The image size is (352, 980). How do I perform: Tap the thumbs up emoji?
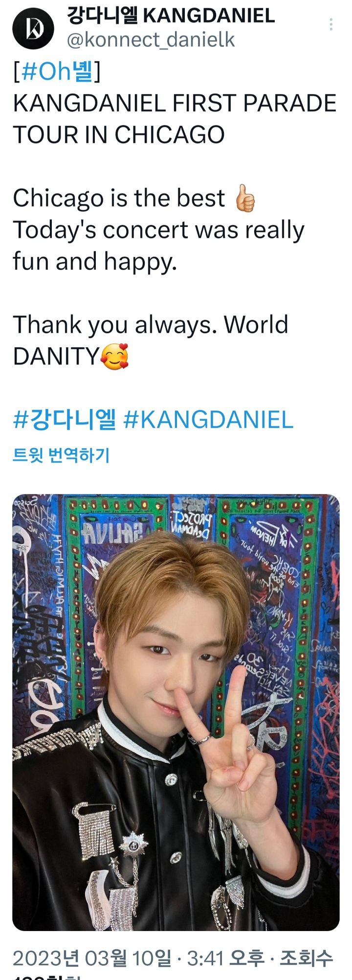click(x=245, y=198)
